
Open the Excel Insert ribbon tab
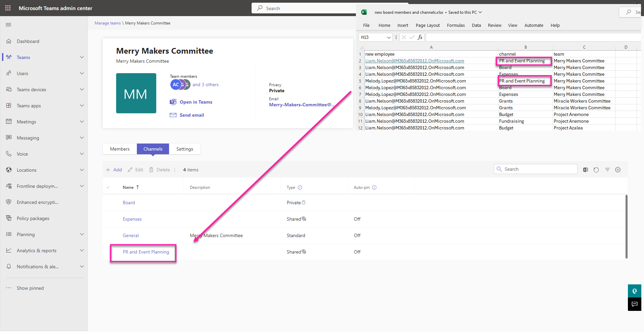coord(403,25)
